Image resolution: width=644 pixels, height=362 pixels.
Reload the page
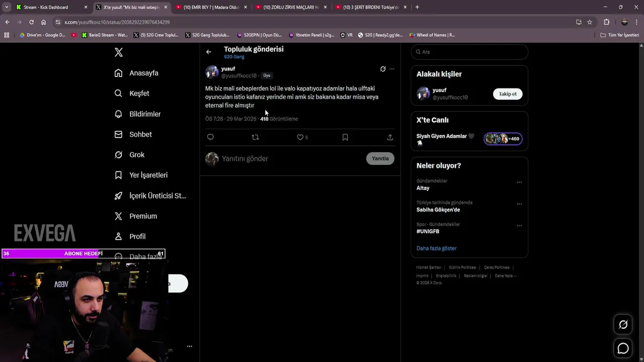pos(31,22)
